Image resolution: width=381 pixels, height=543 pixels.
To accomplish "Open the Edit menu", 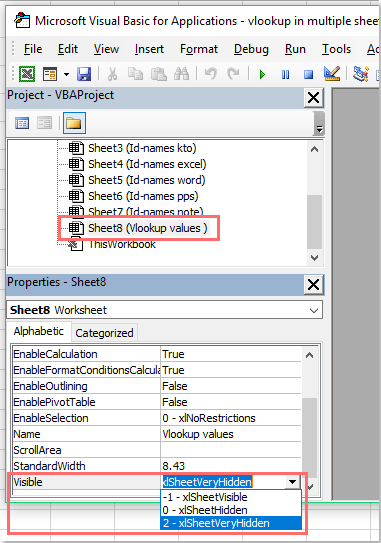I will pyautogui.click(x=68, y=49).
